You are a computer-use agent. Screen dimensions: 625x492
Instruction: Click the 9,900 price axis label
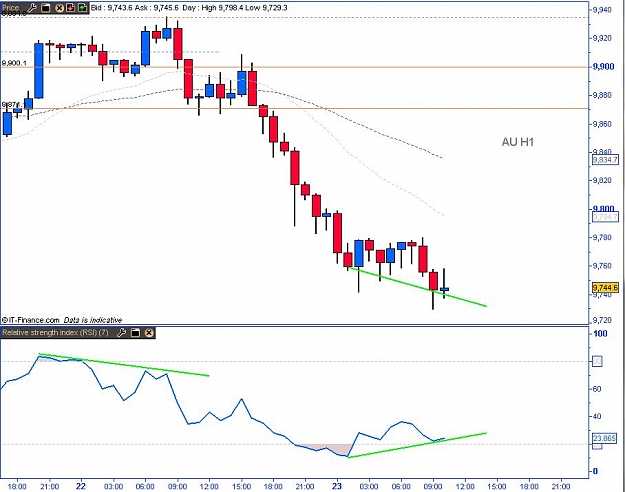[603, 67]
